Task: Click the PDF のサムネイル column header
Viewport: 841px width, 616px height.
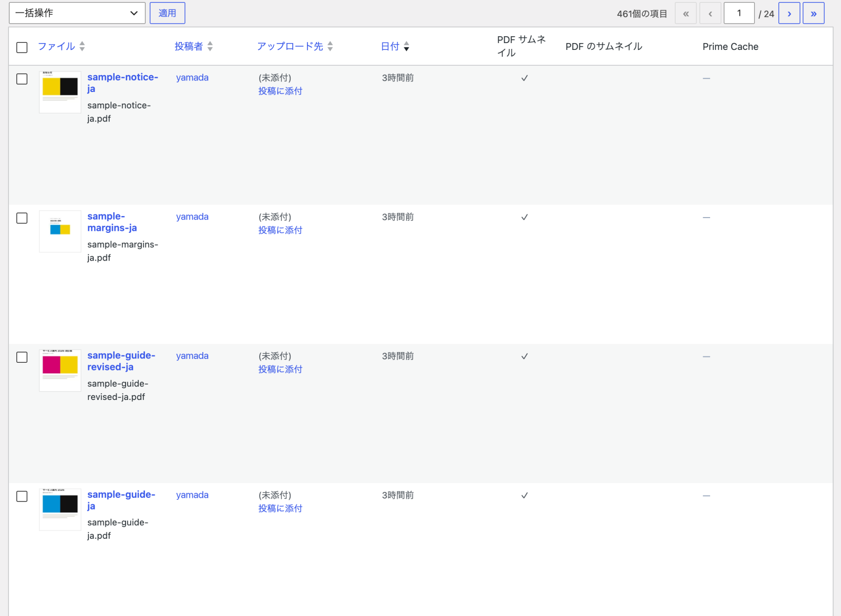Action: [x=604, y=47]
